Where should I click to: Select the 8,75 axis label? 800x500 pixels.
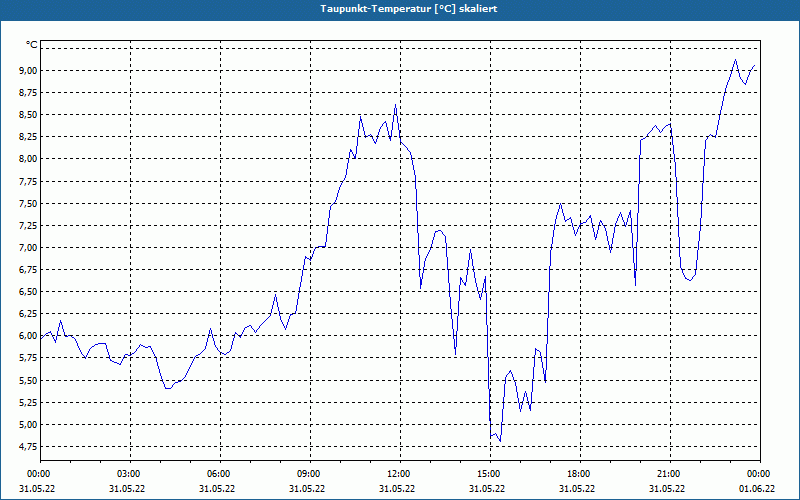29,92
